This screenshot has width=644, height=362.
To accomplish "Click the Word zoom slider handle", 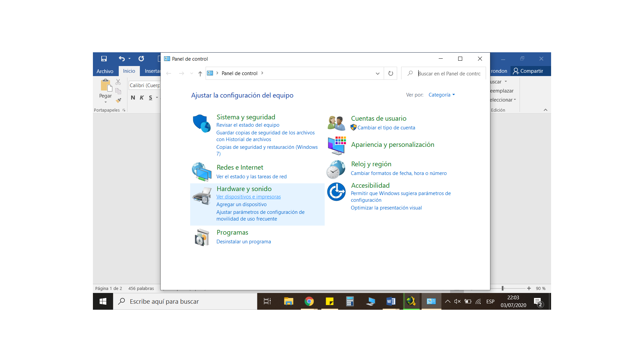I will point(502,288).
